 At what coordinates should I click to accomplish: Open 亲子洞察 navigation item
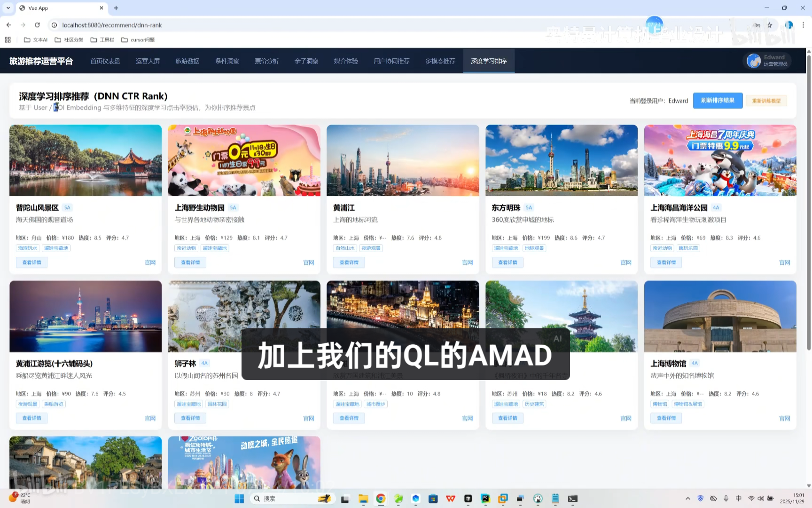pyautogui.click(x=306, y=61)
